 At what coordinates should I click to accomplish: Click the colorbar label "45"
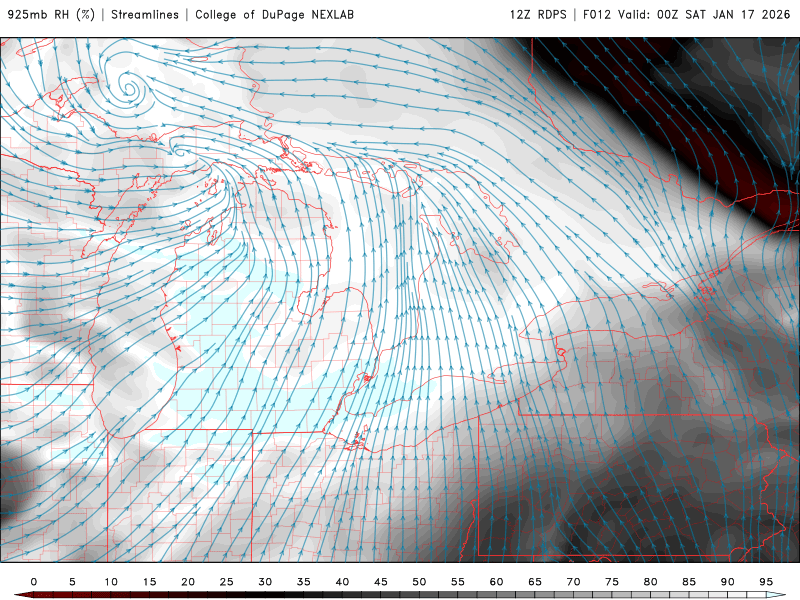tap(381, 582)
